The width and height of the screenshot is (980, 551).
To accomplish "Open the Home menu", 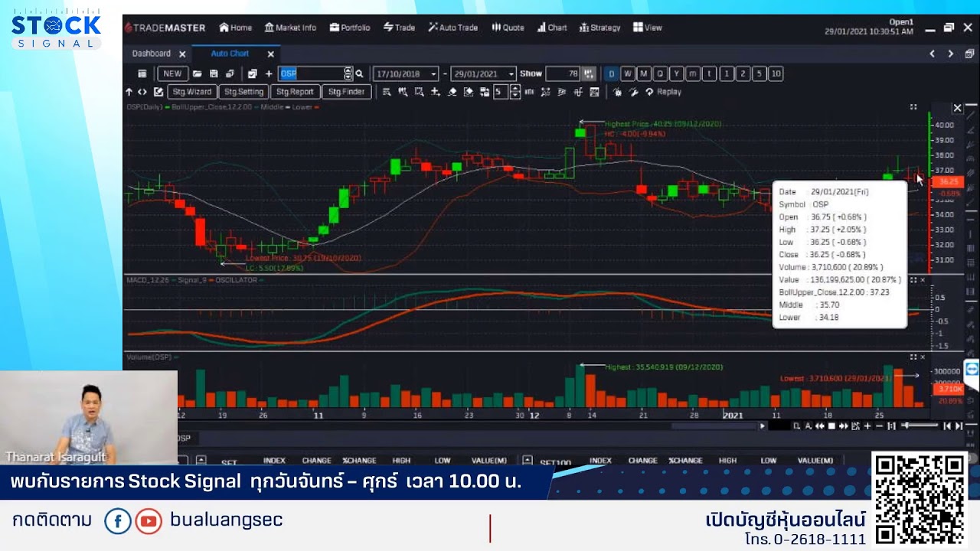I will click(236, 28).
